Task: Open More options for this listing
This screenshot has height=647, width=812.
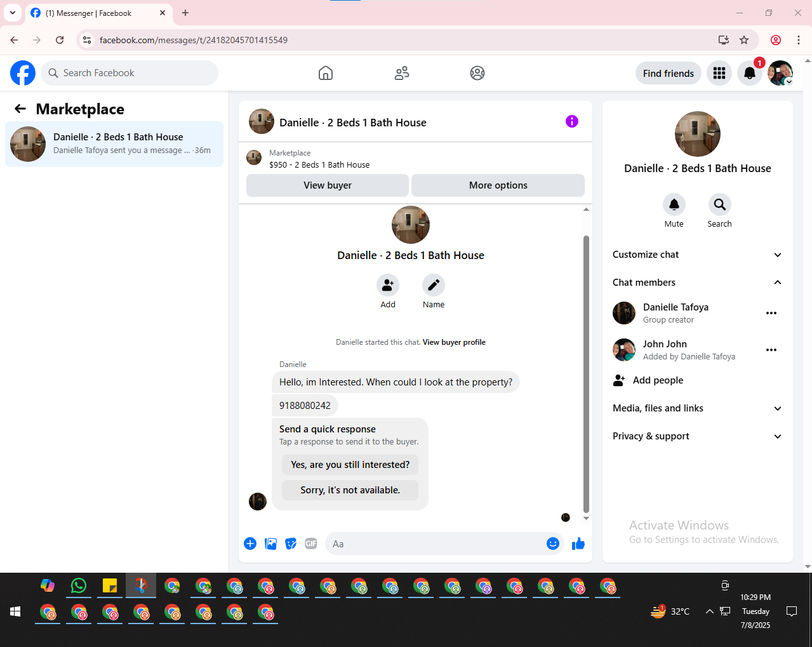Action: click(x=498, y=185)
